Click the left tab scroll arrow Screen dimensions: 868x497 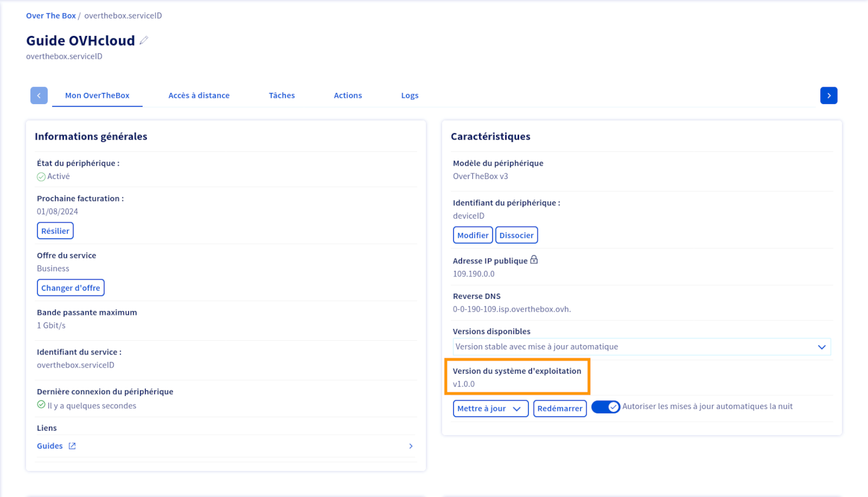pos(39,95)
